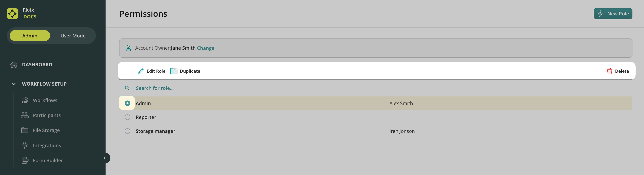Image resolution: width=644 pixels, height=175 pixels.
Task: Click the File Storage folder icon
Action: (x=24, y=130)
